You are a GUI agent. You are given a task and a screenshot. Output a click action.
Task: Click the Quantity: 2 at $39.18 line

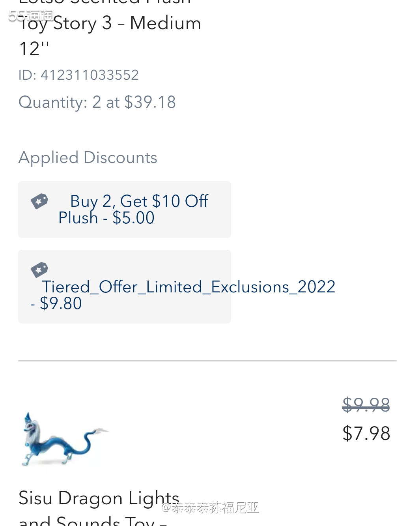(x=97, y=102)
